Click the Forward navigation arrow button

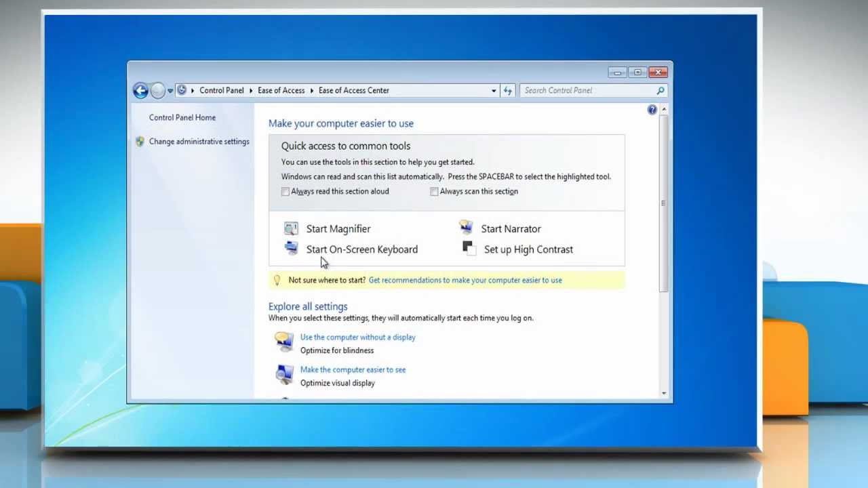click(x=157, y=90)
